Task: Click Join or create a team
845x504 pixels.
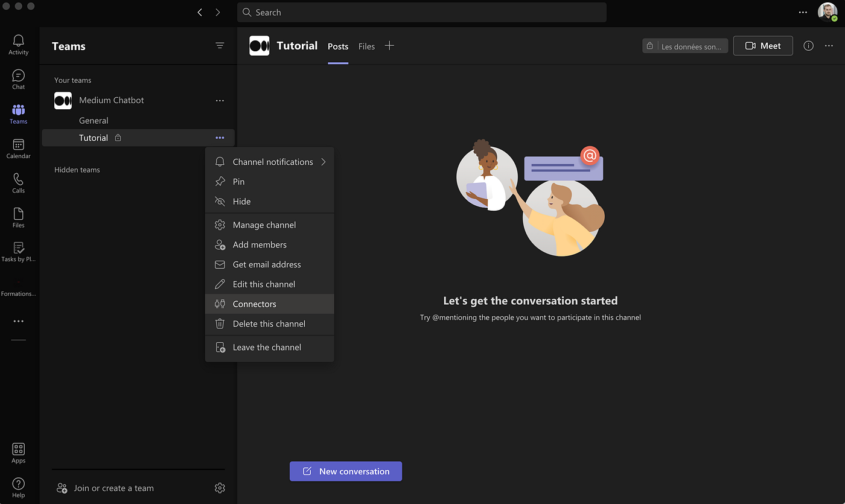Action: coord(105,488)
